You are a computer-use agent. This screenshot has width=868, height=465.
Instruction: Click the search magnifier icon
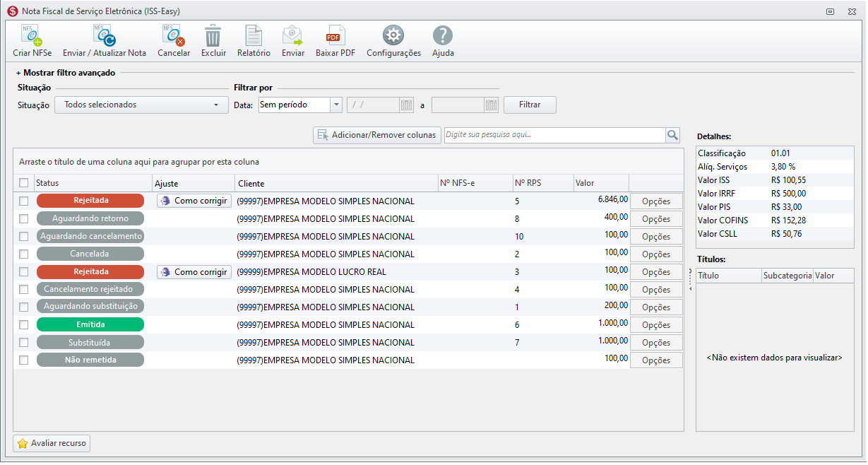pyautogui.click(x=672, y=135)
